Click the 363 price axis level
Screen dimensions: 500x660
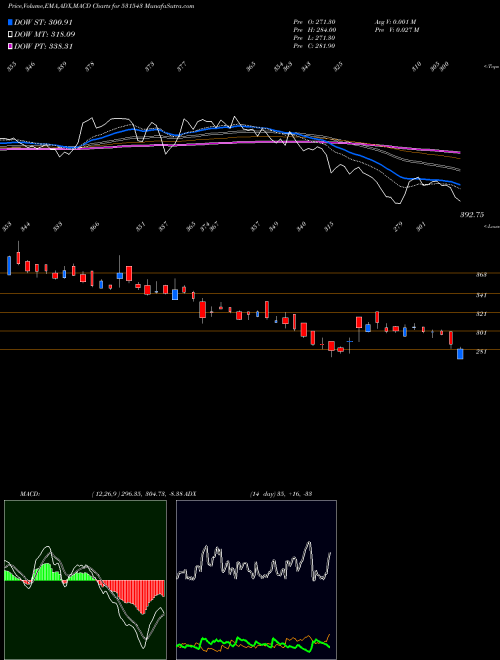coord(481,275)
